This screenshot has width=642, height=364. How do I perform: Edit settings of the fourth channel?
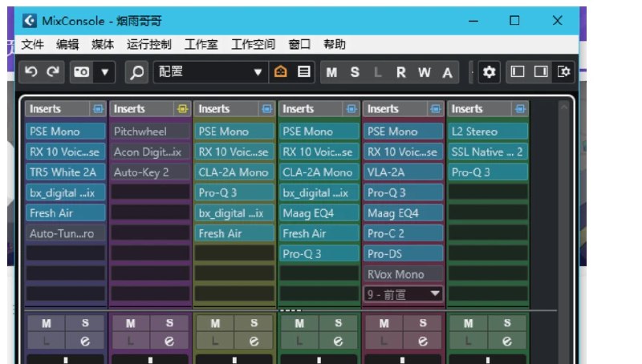click(338, 341)
